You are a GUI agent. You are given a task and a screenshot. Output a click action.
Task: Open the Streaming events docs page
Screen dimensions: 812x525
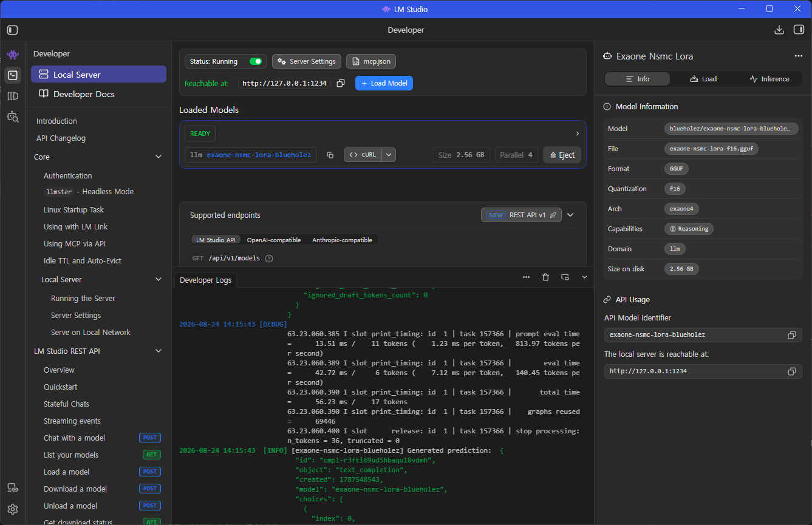[72, 421]
